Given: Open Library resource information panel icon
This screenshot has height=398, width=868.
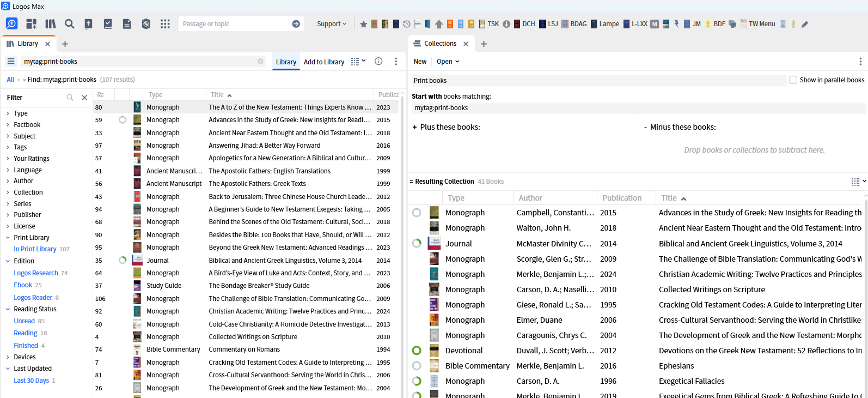Looking at the screenshot, I should pos(378,62).
